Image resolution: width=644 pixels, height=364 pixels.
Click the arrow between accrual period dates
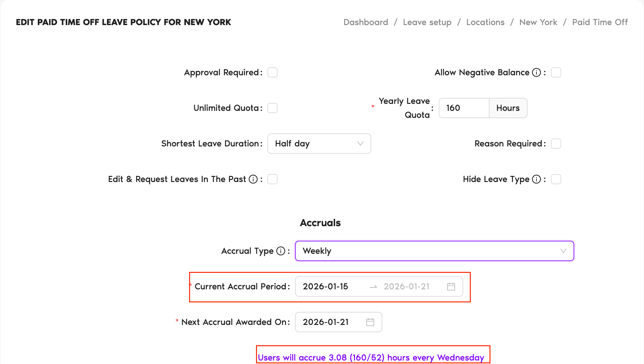coord(373,286)
